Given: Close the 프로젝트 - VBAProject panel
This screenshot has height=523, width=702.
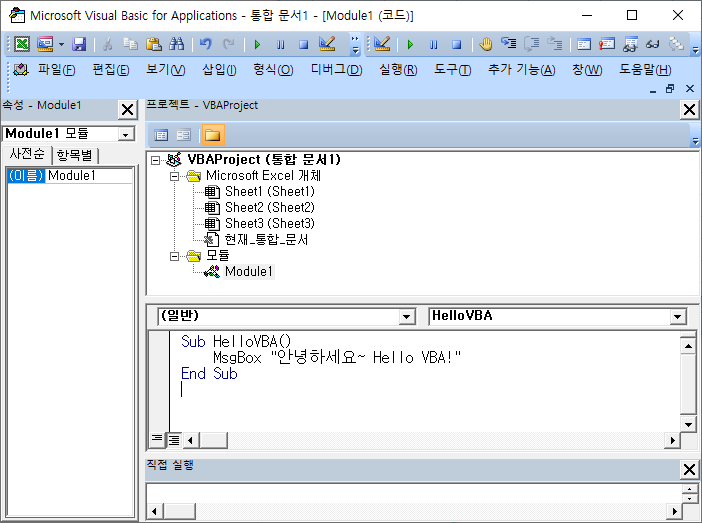Looking at the screenshot, I should pyautogui.click(x=689, y=109).
